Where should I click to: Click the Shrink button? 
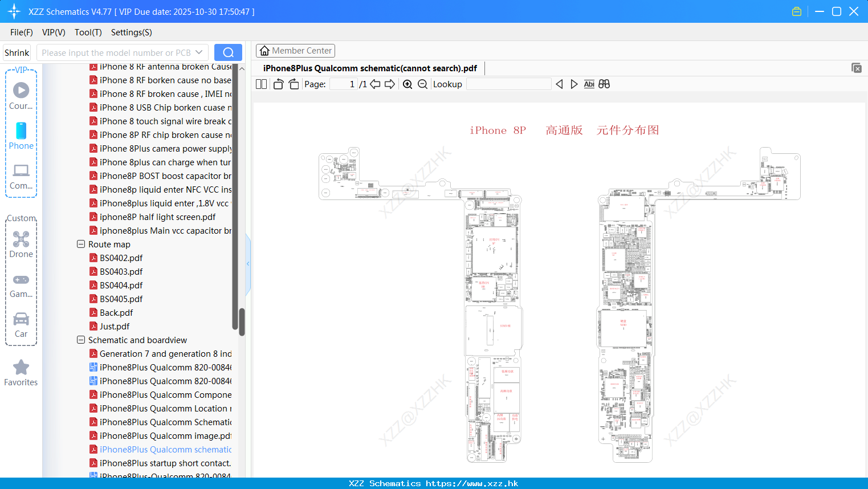[17, 52]
